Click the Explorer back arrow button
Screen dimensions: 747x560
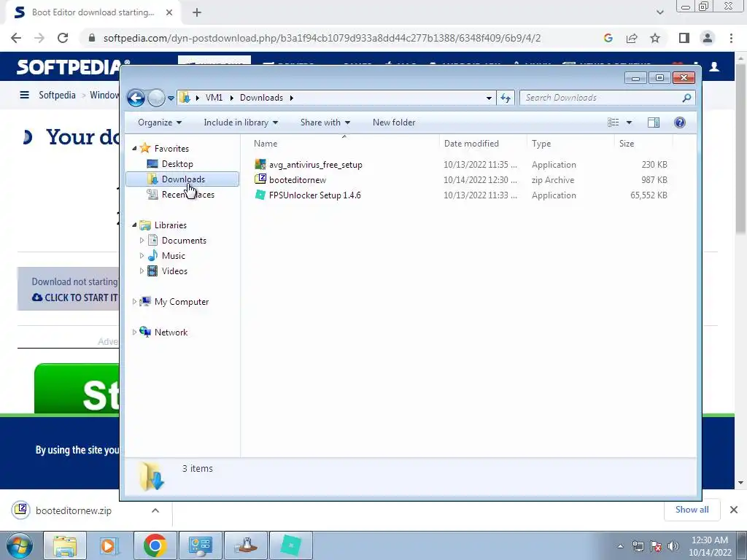(136, 98)
